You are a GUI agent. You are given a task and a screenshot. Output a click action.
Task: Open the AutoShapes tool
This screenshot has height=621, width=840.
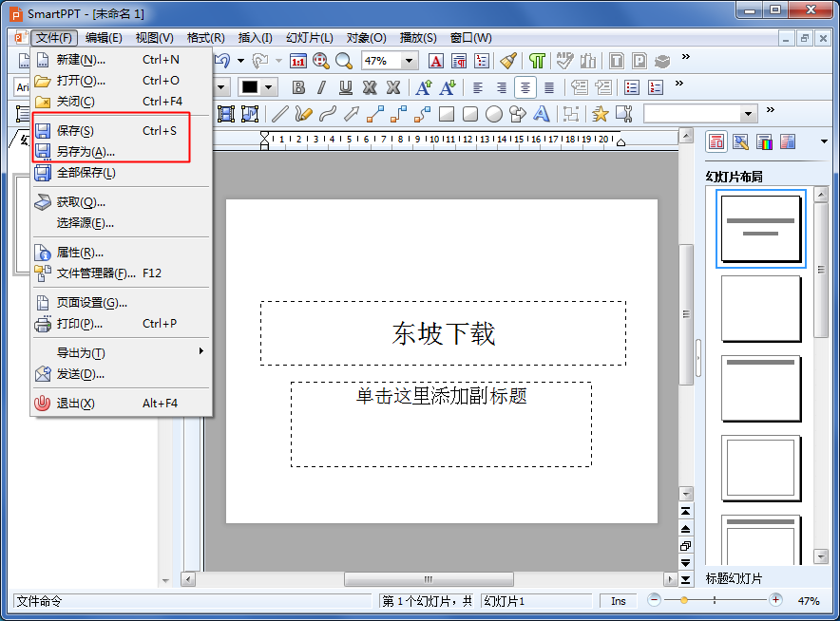pyautogui.click(x=518, y=114)
